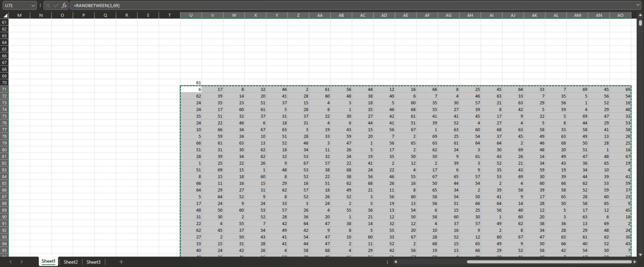Open the Name Box dropdown

[33, 5]
